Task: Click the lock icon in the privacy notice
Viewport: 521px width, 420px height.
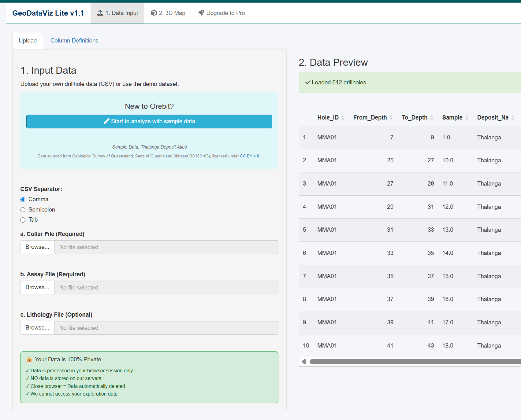Action: pos(29,359)
